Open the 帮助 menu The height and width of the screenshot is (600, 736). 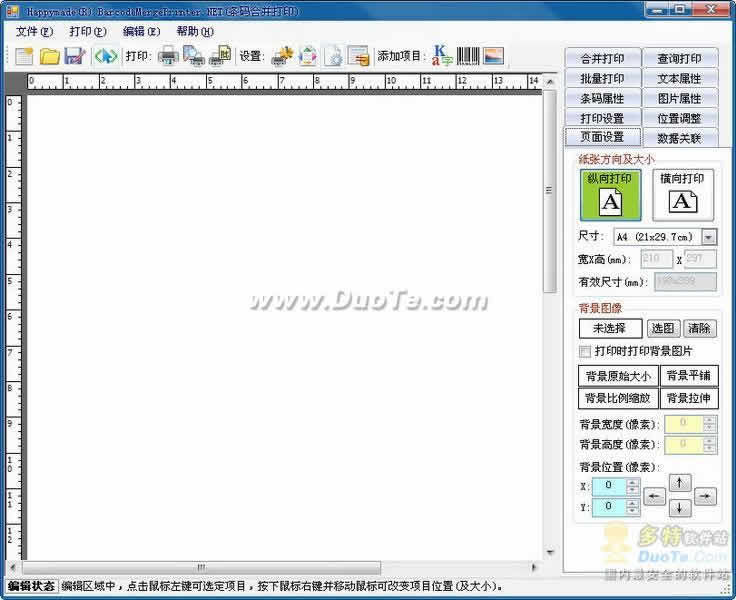pyautogui.click(x=195, y=31)
